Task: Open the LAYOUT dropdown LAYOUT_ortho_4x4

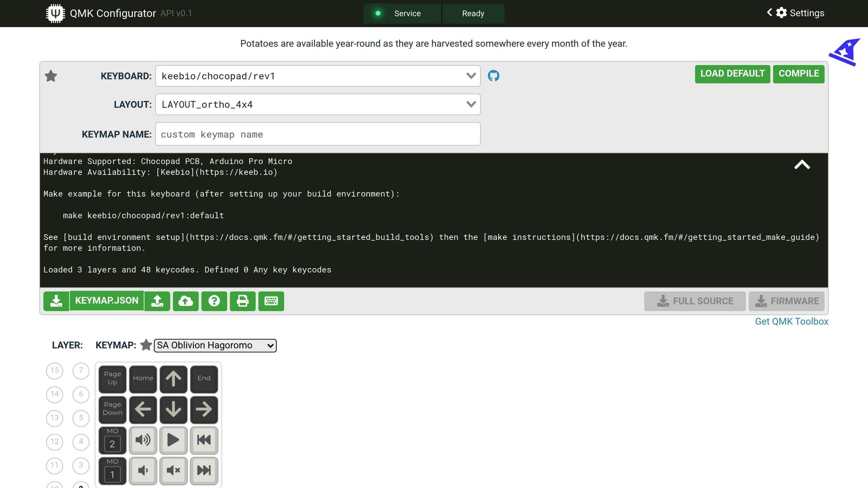Action: (x=318, y=104)
